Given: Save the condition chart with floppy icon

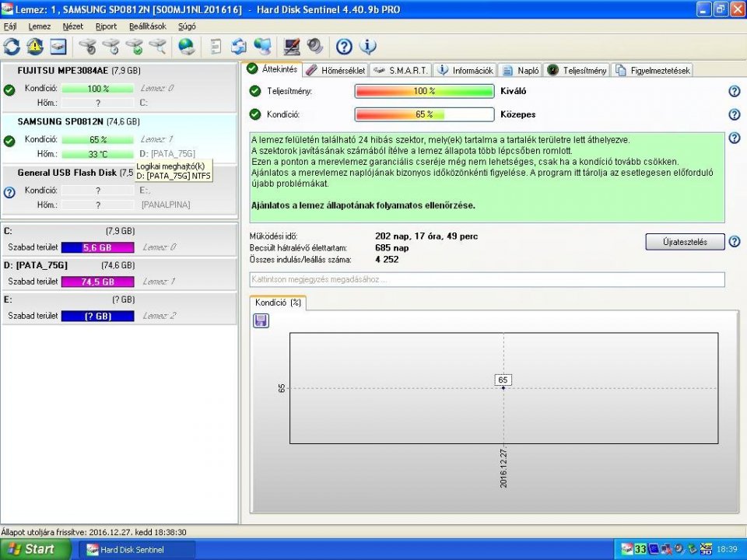Looking at the screenshot, I should point(261,320).
